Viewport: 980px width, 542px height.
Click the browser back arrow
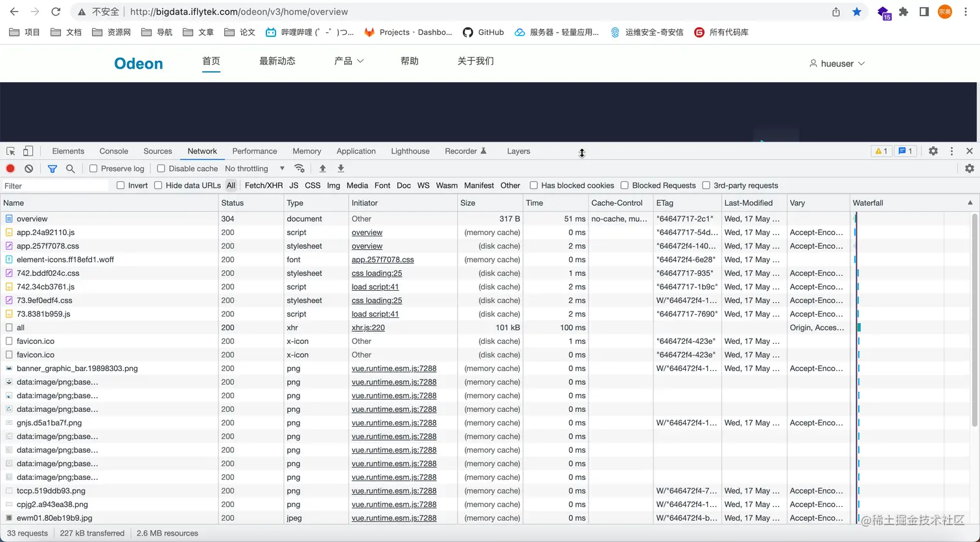14,12
